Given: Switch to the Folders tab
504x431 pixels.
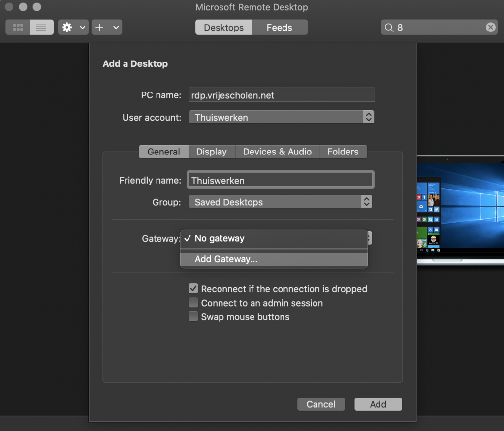Looking at the screenshot, I should pyautogui.click(x=343, y=152).
